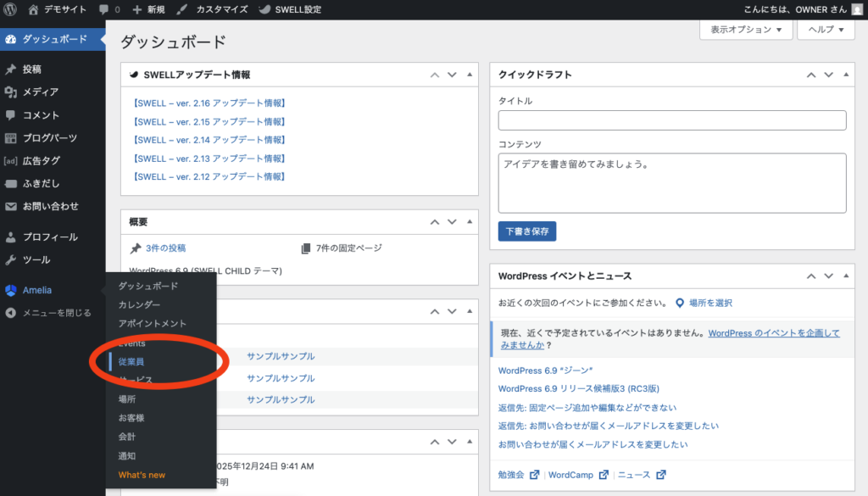
Task: Toggle the SWELLアップデート情報 panel triangle
Action: pos(470,75)
